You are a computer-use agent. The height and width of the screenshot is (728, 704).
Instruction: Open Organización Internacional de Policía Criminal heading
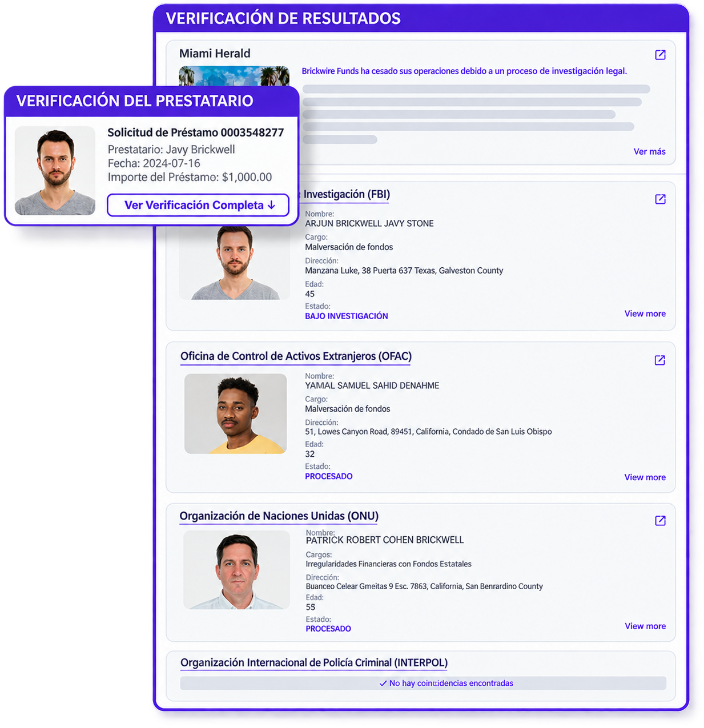click(314, 663)
